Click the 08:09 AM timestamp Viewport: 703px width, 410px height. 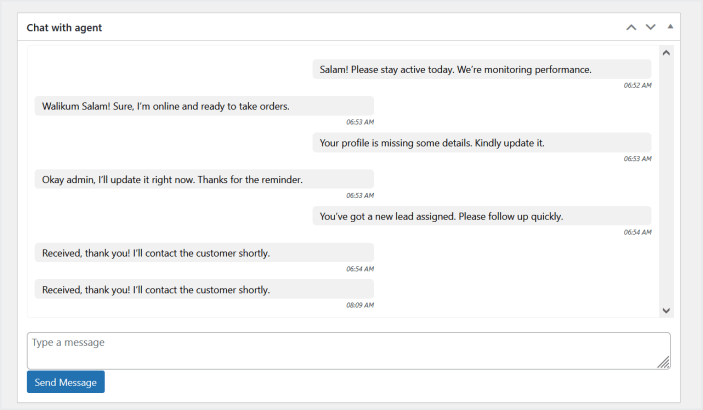[360, 305]
